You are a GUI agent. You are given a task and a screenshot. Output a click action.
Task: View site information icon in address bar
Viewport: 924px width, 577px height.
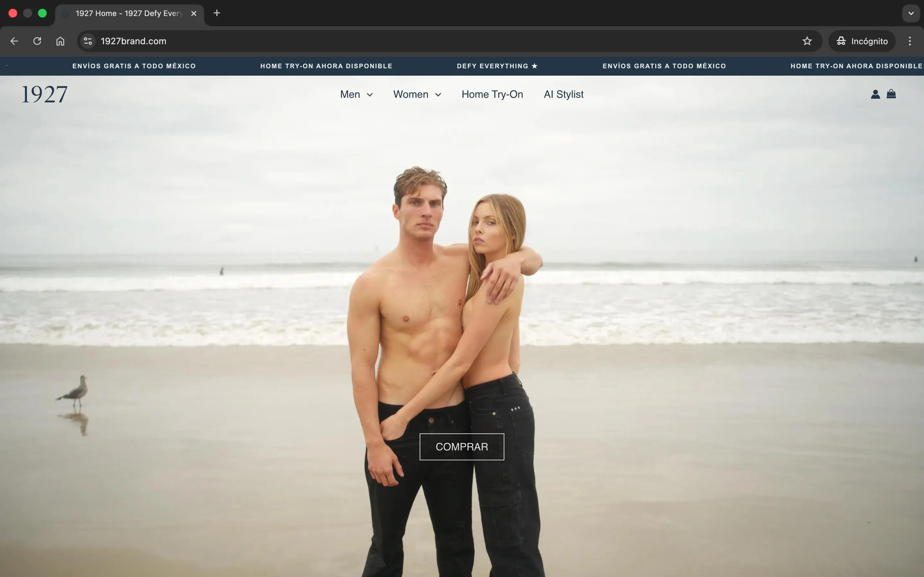click(x=88, y=41)
